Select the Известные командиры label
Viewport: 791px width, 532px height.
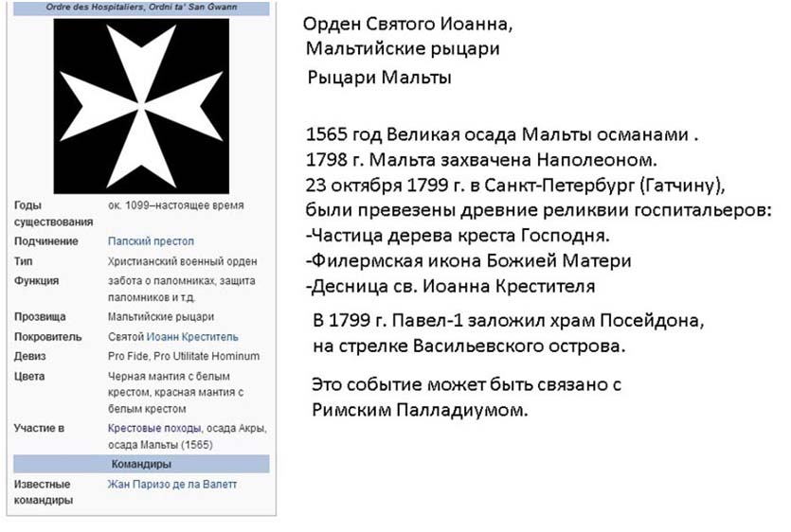tap(44, 492)
